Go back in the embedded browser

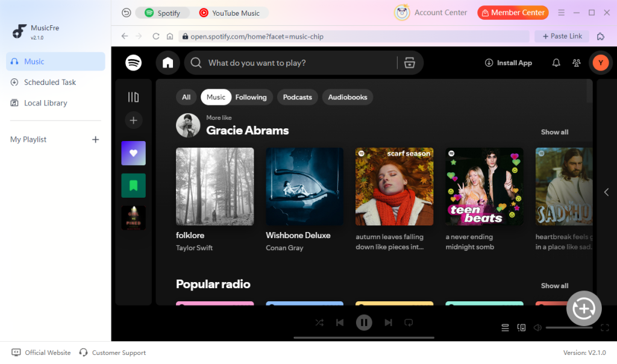point(125,36)
